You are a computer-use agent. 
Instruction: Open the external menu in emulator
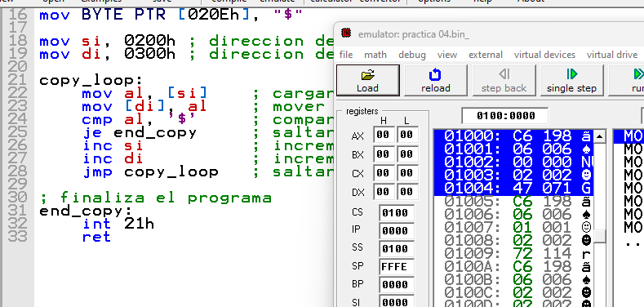[486, 55]
